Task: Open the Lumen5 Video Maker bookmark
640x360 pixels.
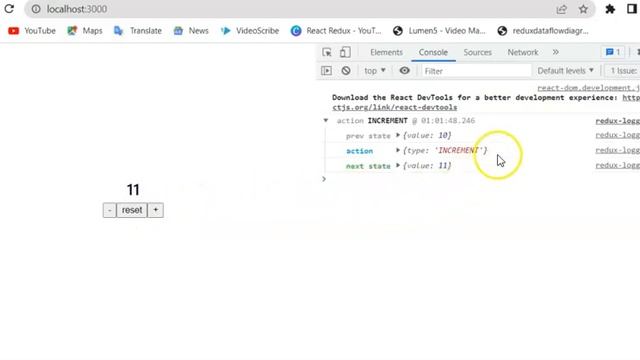Action: (x=439, y=31)
